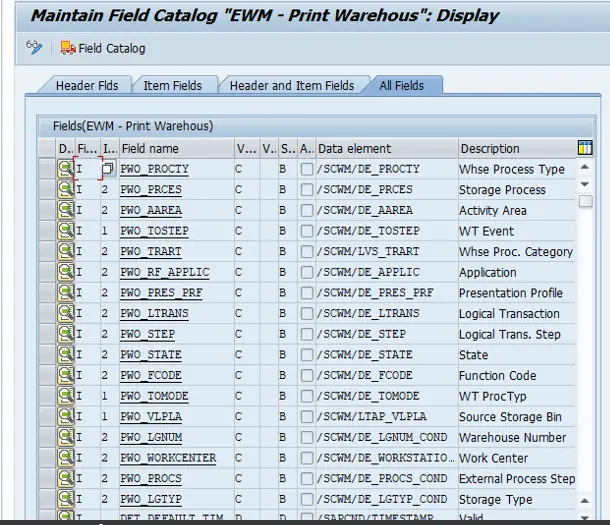Open table column configuration icon
610x525 pixels.
(585, 148)
